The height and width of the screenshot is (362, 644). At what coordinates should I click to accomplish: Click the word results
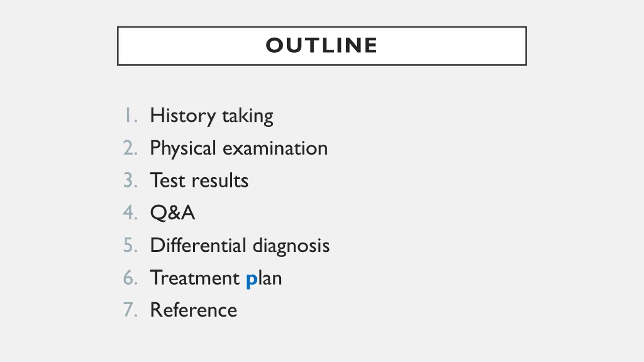tap(220, 180)
